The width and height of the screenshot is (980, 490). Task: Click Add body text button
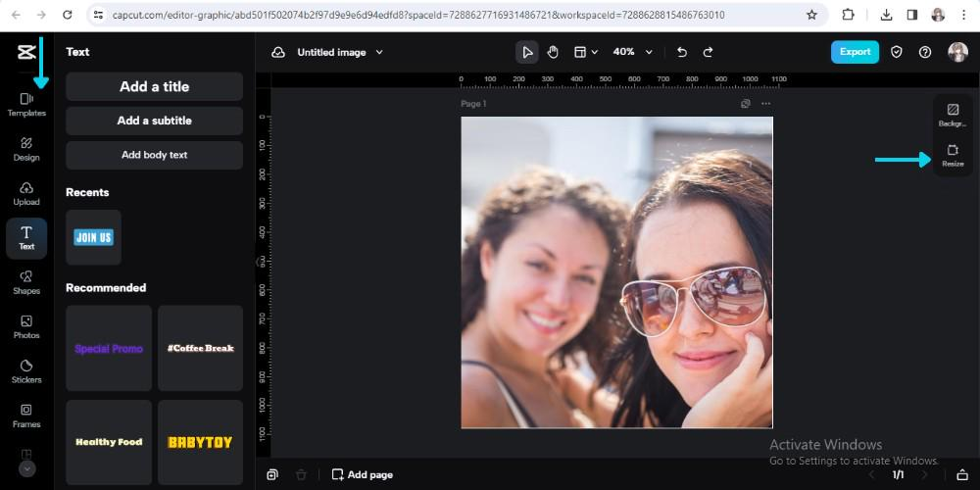click(x=155, y=155)
